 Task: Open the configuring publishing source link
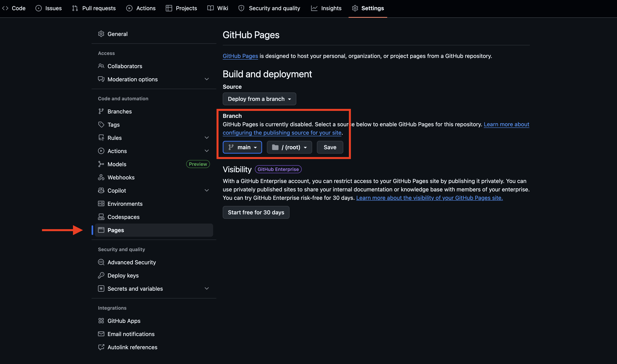coord(282,132)
